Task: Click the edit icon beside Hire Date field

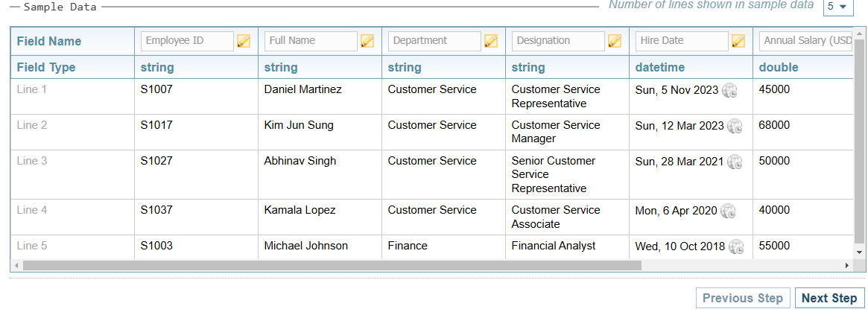Action: coord(738,42)
